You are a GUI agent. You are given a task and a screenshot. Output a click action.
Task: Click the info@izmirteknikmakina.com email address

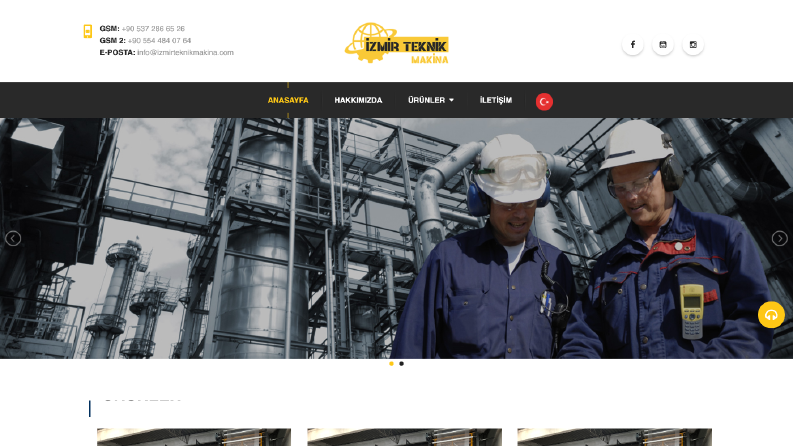pos(185,53)
